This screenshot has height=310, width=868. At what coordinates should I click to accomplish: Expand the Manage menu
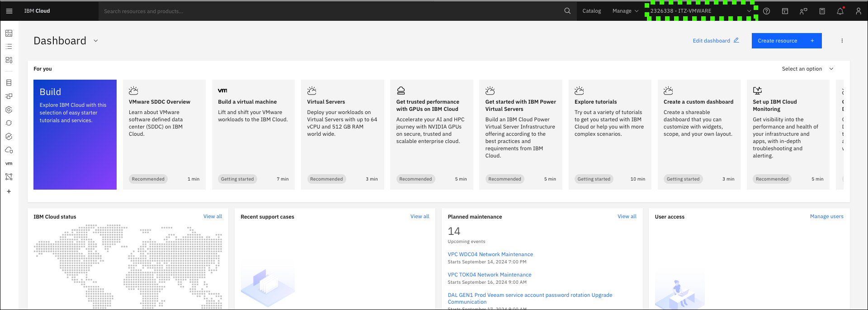[625, 11]
